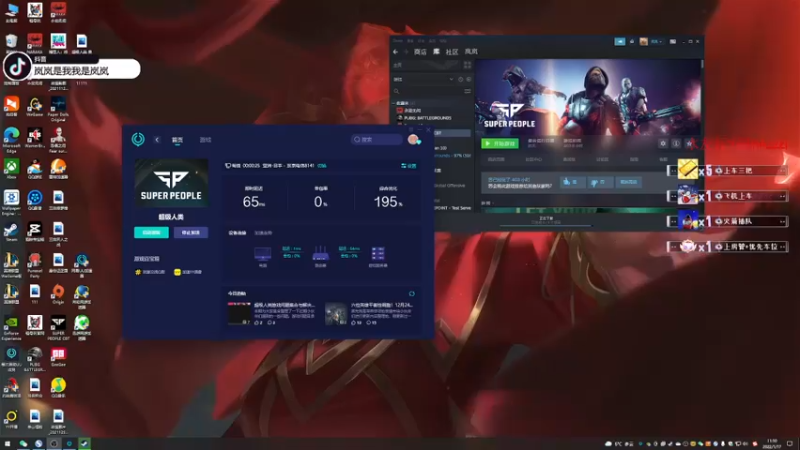The height and width of the screenshot is (450, 800).
Task: Open Steam game settings gear icon
Action: (x=663, y=144)
